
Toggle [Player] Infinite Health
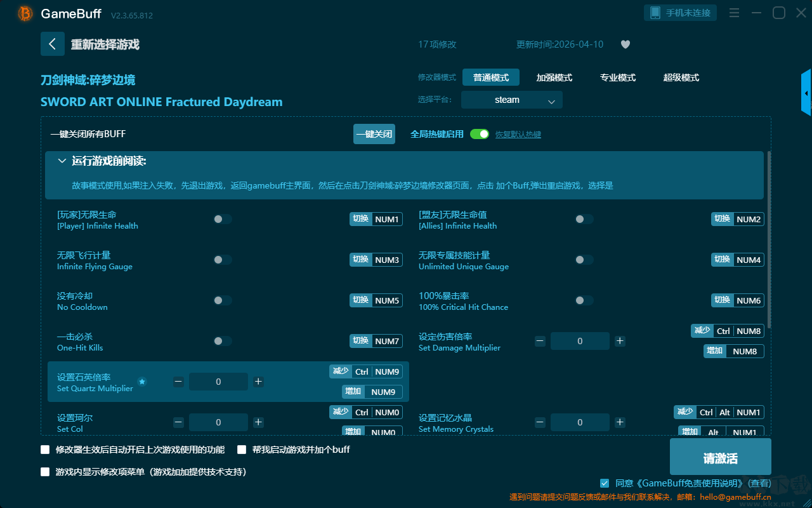coord(223,219)
